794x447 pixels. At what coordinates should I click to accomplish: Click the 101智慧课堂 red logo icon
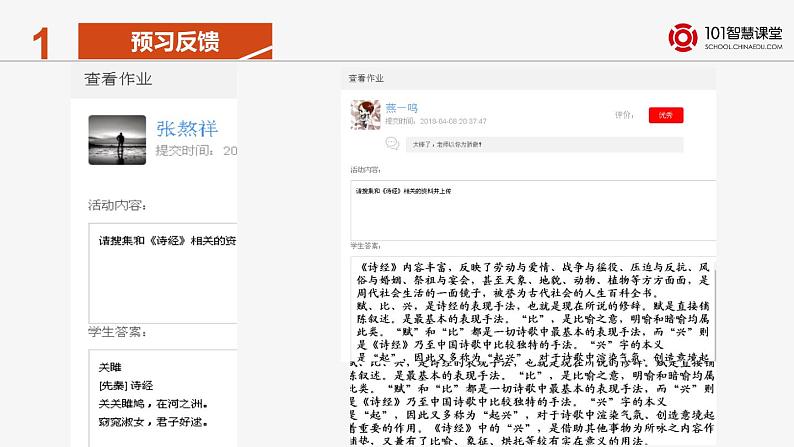coord(683,37)
